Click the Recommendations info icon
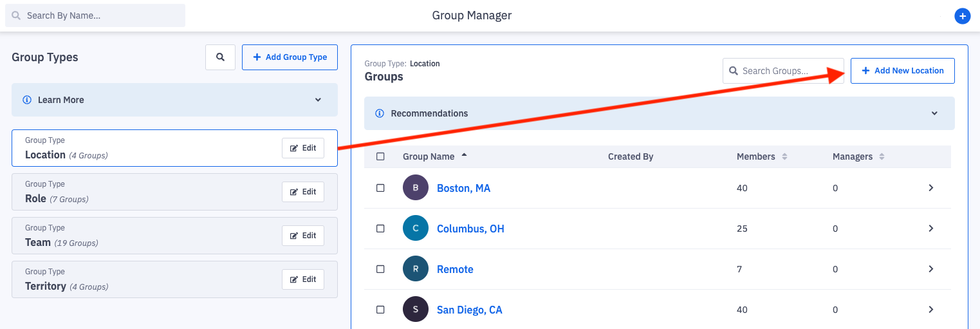Image resolution: width=980 pixels, height=329 pixels. tap(380, 113)
